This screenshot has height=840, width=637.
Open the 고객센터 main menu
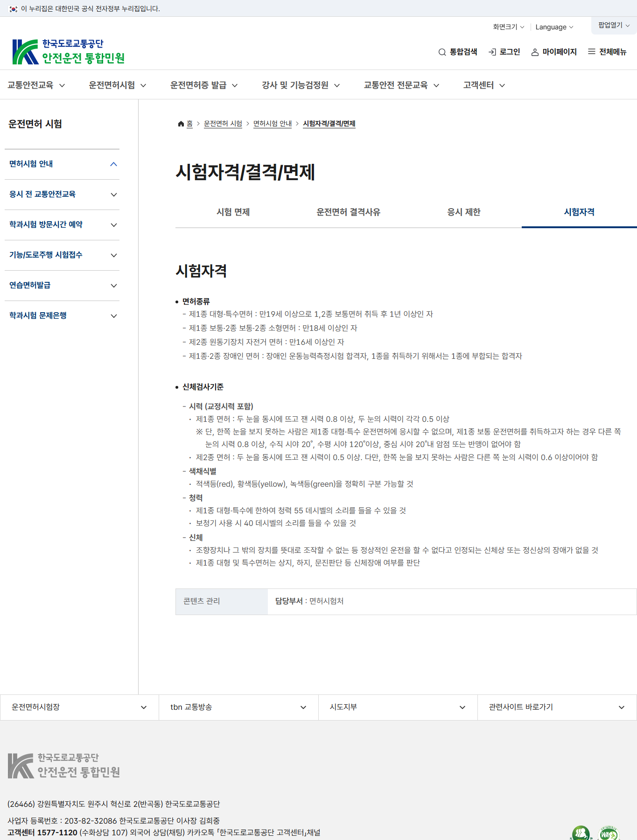coord(484,85)
